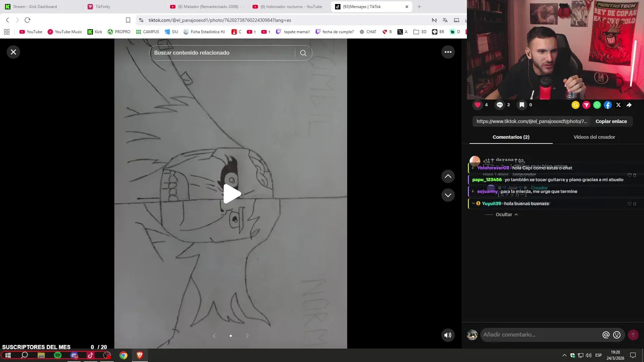Open the YouTube Music bookmark
644x362 pixels.
[65, 32]
